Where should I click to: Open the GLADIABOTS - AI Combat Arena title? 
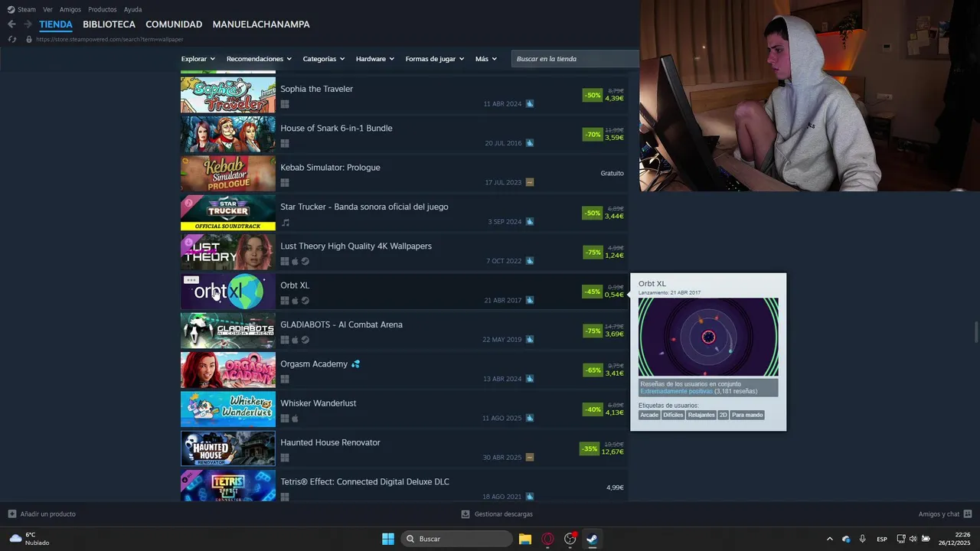tap(341, 324)
